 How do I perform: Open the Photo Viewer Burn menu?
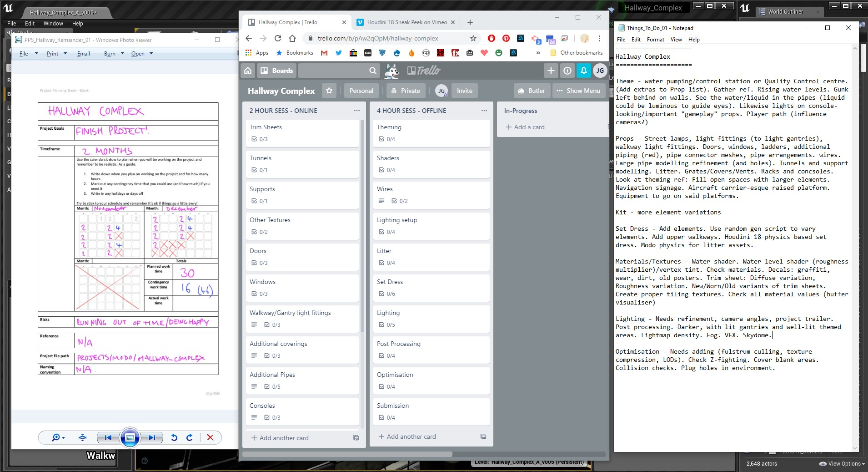[114, 54]
